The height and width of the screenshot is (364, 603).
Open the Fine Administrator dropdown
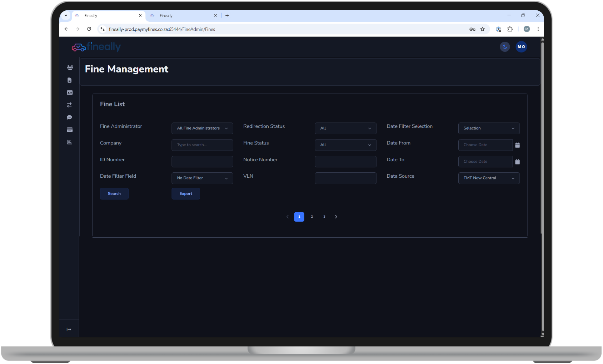click(202, 128)
